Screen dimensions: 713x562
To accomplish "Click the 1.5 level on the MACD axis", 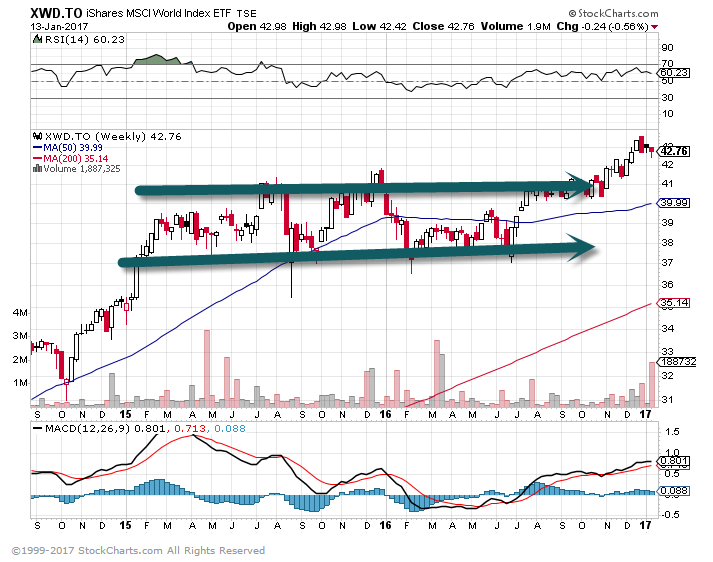I will click(x=672, y=432).
